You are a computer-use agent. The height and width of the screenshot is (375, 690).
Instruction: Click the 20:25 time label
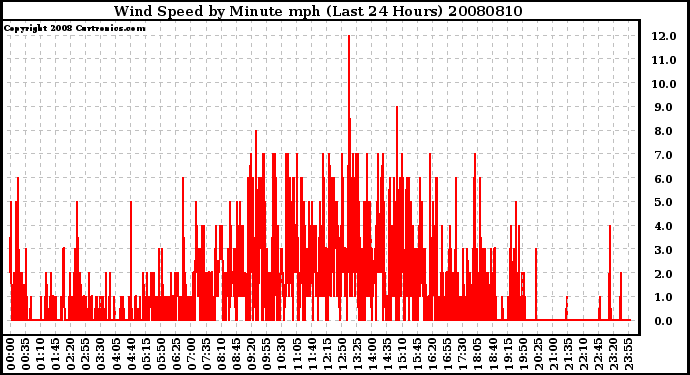pos(538,354)
